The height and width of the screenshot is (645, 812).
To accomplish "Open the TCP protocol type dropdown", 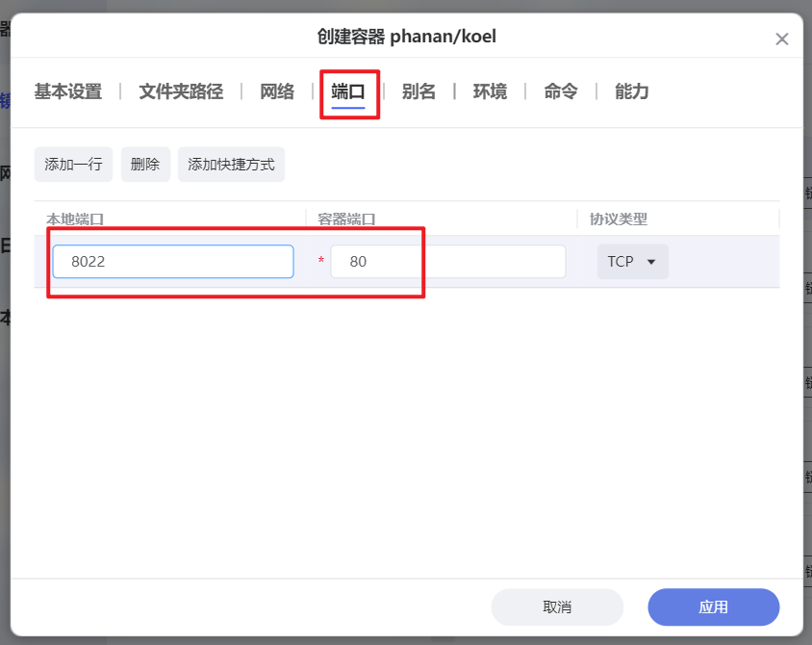I will click(632, 261).
